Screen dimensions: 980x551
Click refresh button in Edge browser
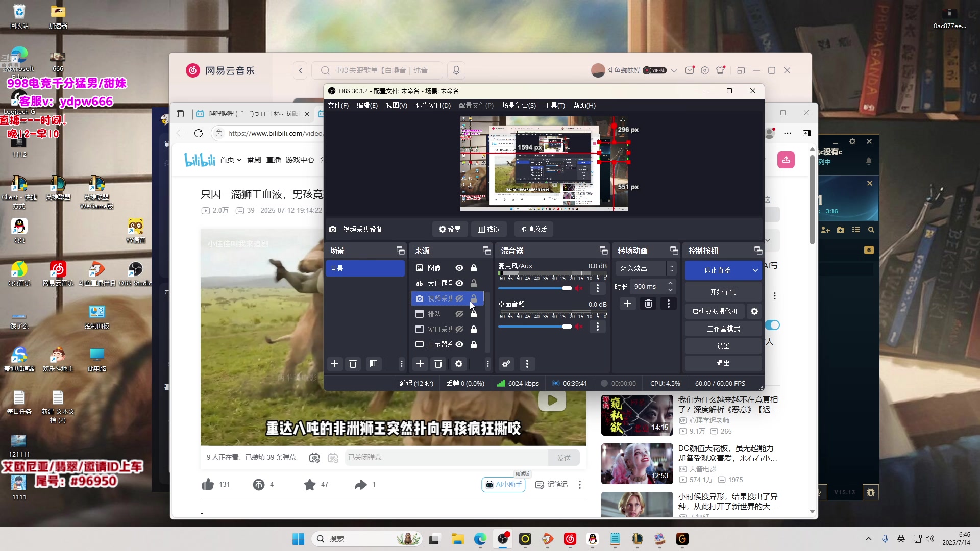(199, 133)
